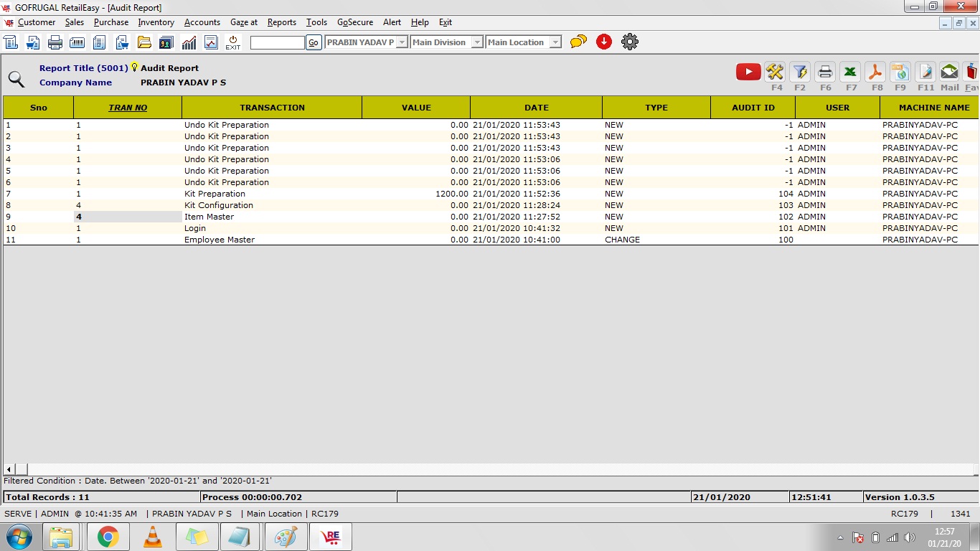Select the Kit Configuration transaction cell

[272, 205]
